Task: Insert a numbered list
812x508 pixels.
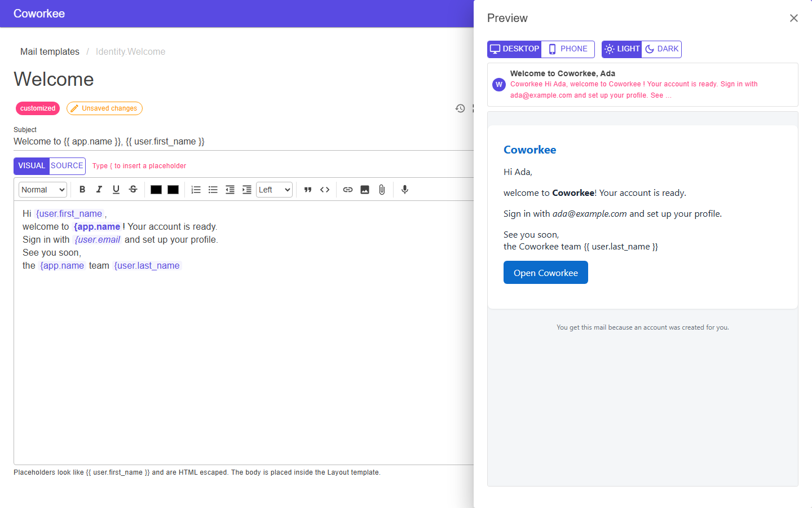Action: tap(196, 190)
